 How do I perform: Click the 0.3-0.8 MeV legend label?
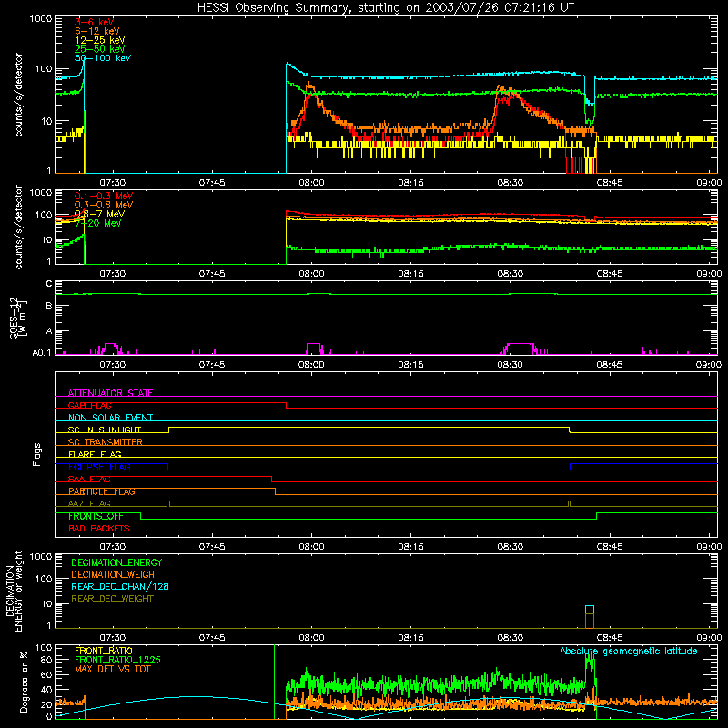point(104,205)
